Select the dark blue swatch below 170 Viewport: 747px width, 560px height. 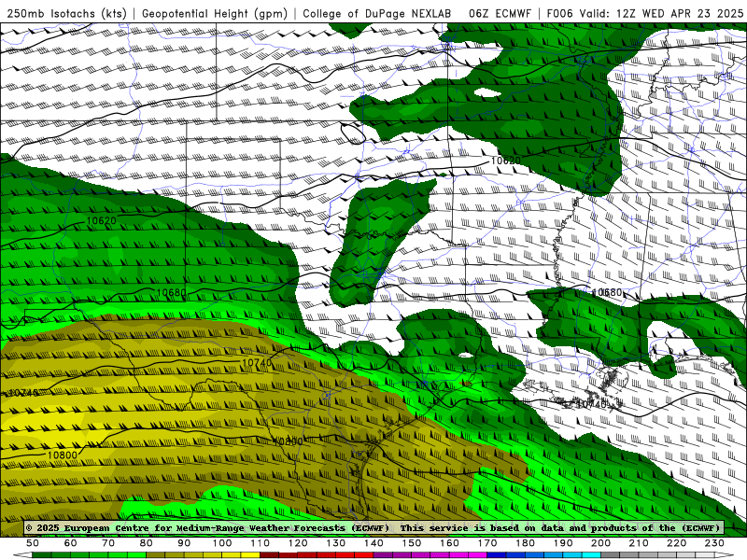(x=497, y=555)
